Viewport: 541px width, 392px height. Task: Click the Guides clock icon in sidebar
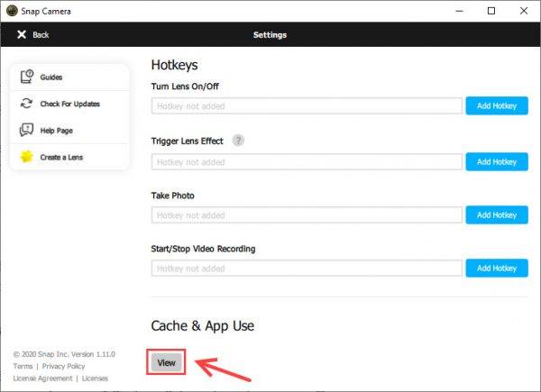pos(25,77)
